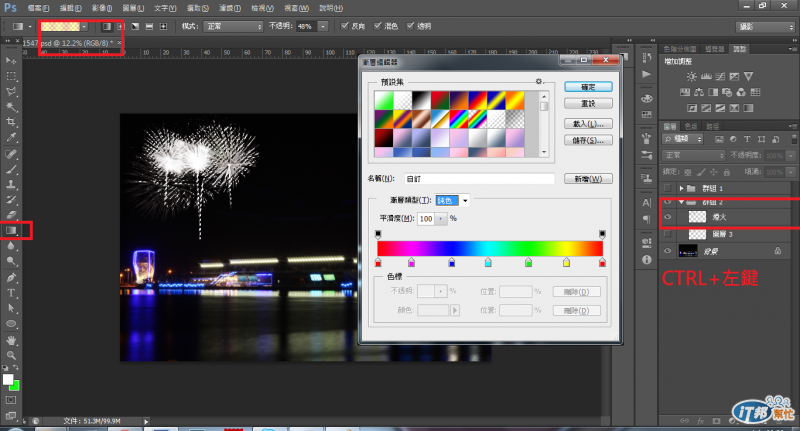Toggle the 反向 (Reverse) checkbox
800x431 pixels.
click(x=345, y=26)
